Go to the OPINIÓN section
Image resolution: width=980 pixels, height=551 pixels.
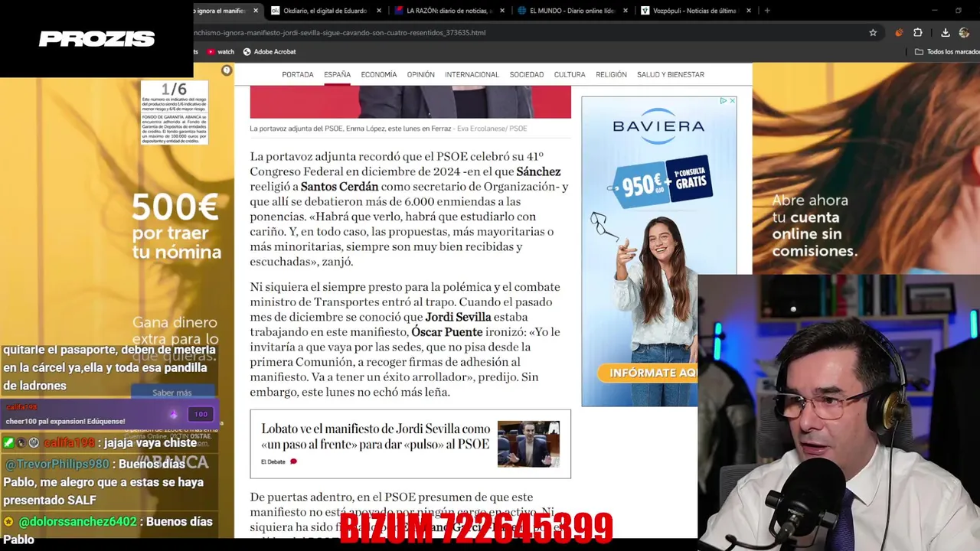[420, 74]
